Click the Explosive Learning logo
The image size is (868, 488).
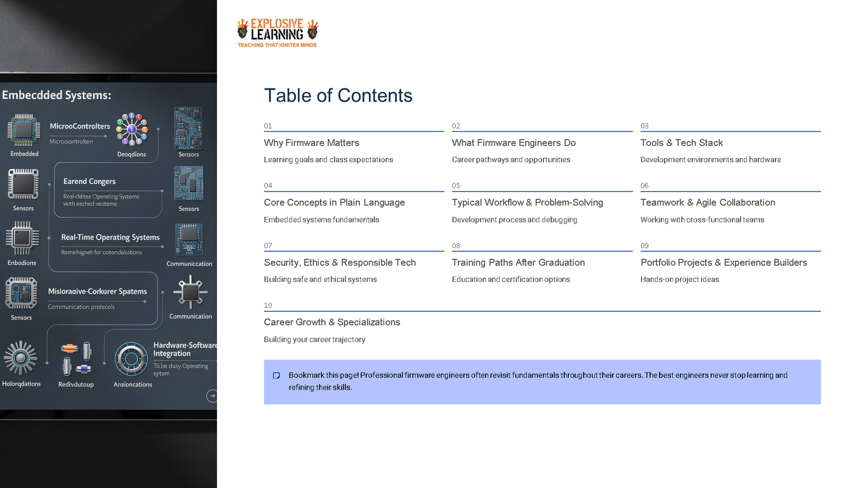277,31
